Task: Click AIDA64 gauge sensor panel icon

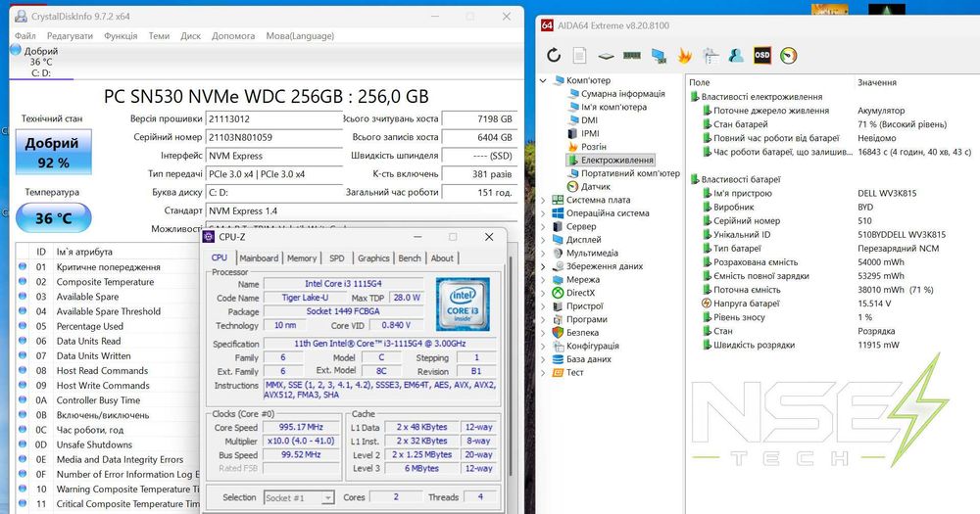Action: tap(789, 56)
